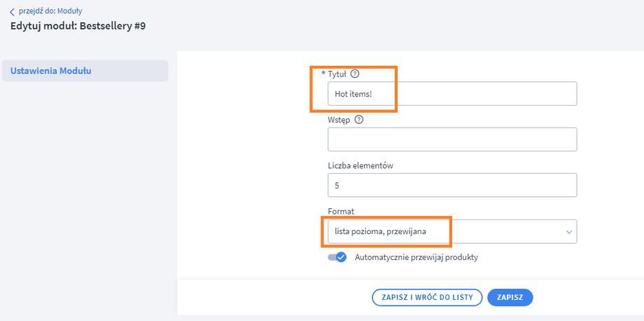The image size is (644, 321).
Task: Click the Edytuj moduł: Bestsellery #9 heading
Action: point(78,27)
